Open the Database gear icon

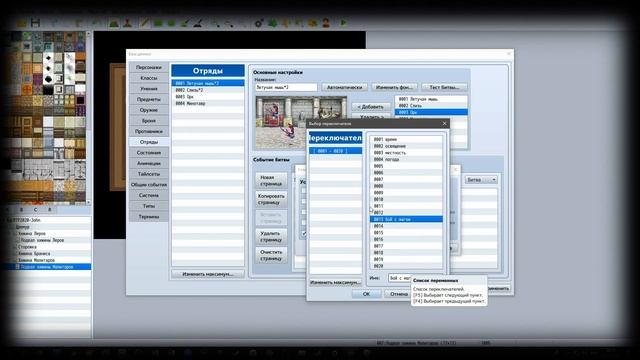point(259,23)
